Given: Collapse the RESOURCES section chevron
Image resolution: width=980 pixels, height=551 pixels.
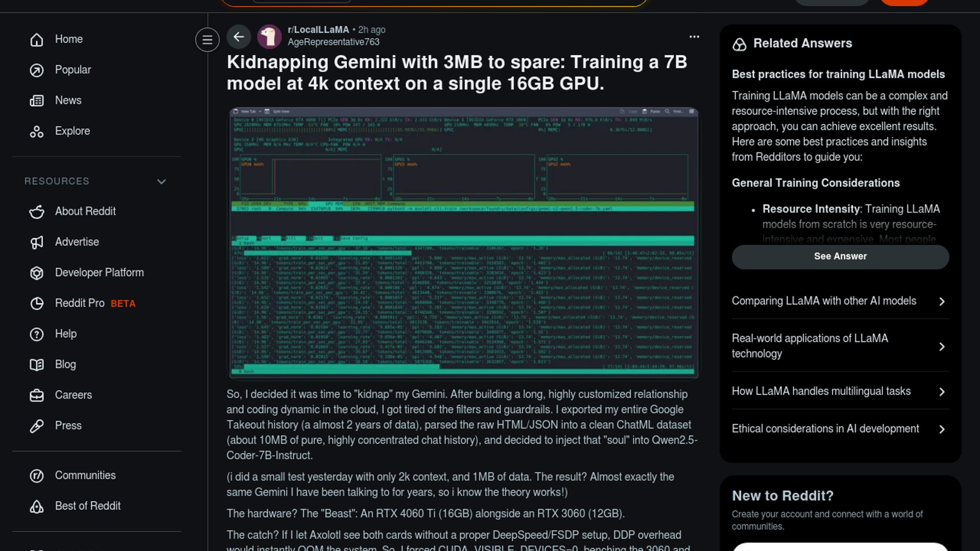Looking at the screenshot, I should coord(161,182).
